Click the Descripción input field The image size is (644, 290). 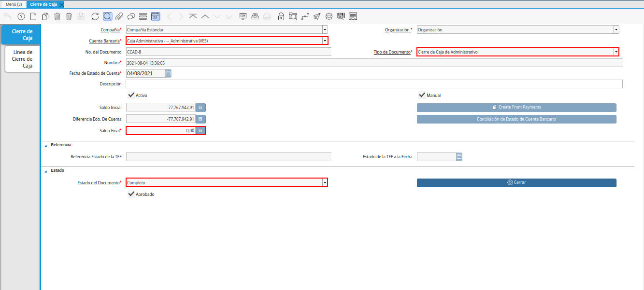pos(374,84)
